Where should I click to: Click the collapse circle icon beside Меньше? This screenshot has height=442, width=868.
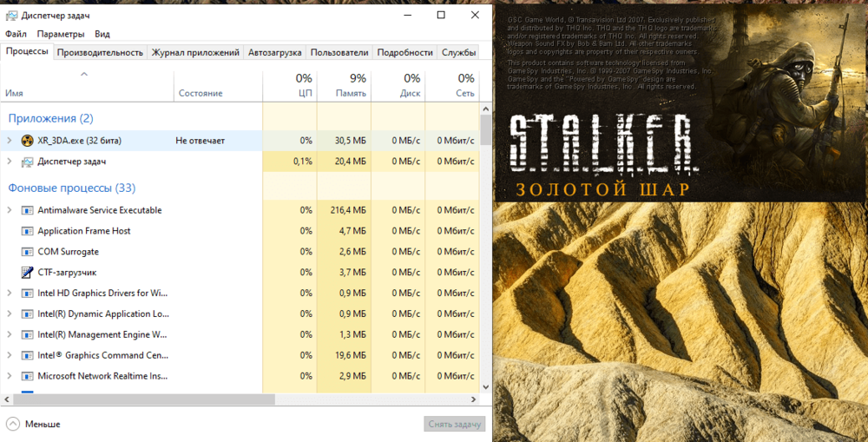[x=13, y=425]
